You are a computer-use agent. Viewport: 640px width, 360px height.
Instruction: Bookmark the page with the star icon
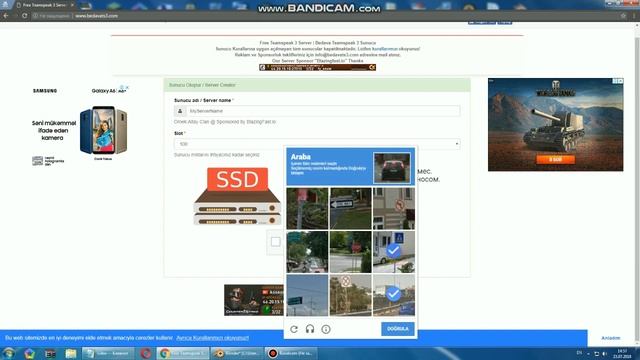623,16
